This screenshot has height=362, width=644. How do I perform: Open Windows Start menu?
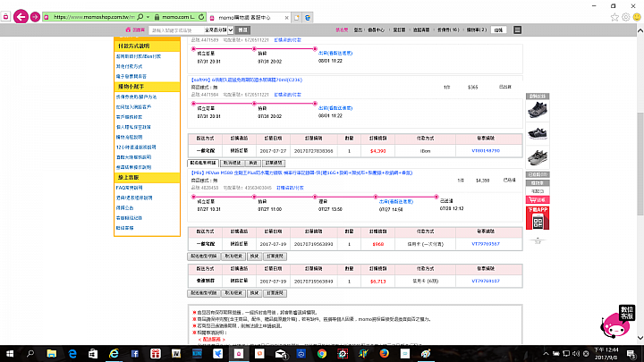coord(10,353)
